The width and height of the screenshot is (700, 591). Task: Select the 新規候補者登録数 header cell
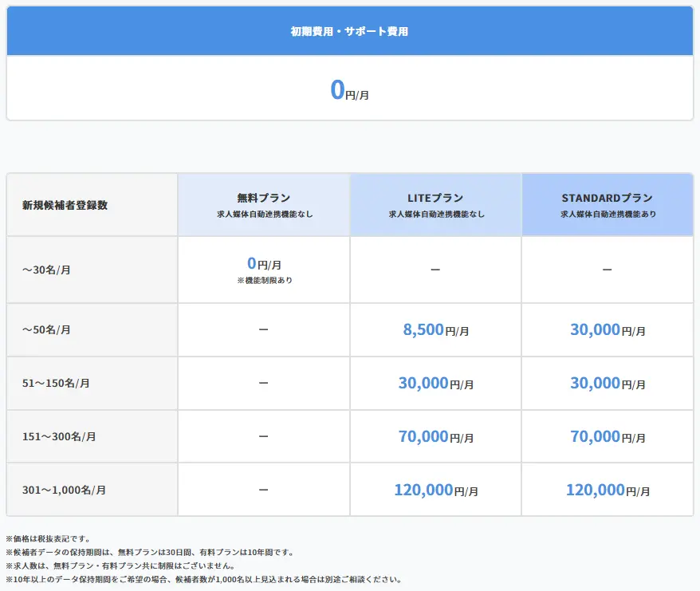[x=65, y=205]
